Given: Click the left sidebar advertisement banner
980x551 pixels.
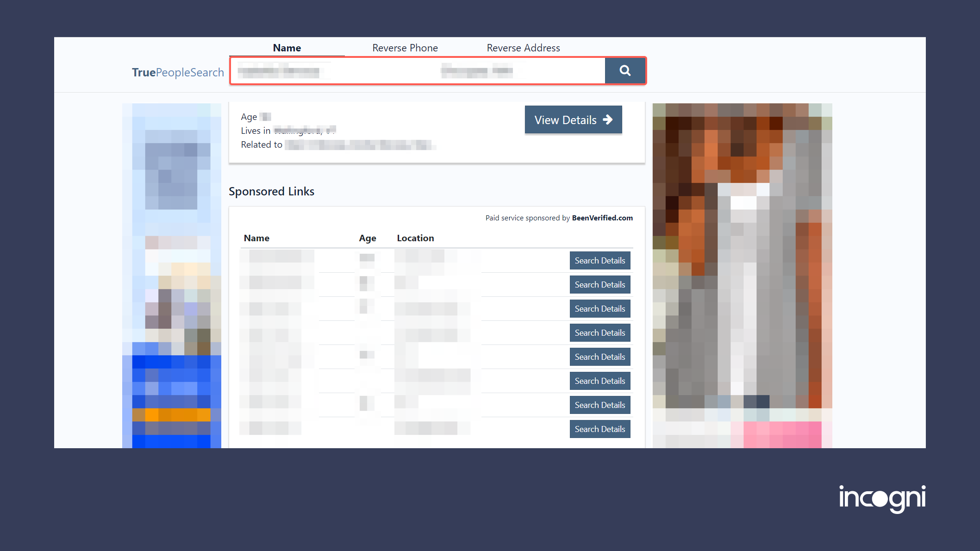Looking at the screenshot, I should point(172,275).
